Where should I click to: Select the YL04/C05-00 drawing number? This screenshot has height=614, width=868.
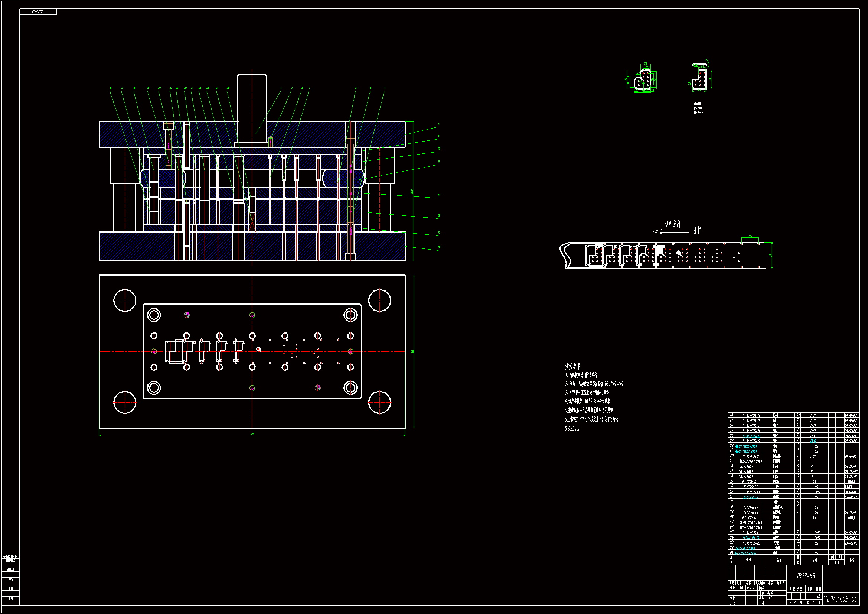[x=840, y=599]
